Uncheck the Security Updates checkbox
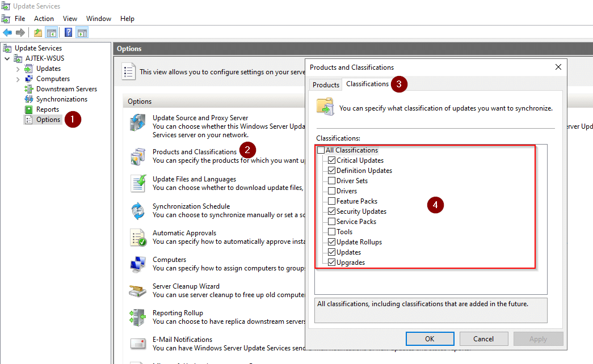Viewport: 593px width, 364px height. [x=331, y=211]
